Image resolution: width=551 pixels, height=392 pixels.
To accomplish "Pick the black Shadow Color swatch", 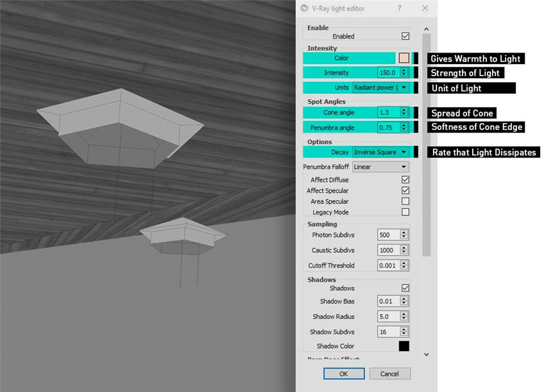I will point(404,346).
